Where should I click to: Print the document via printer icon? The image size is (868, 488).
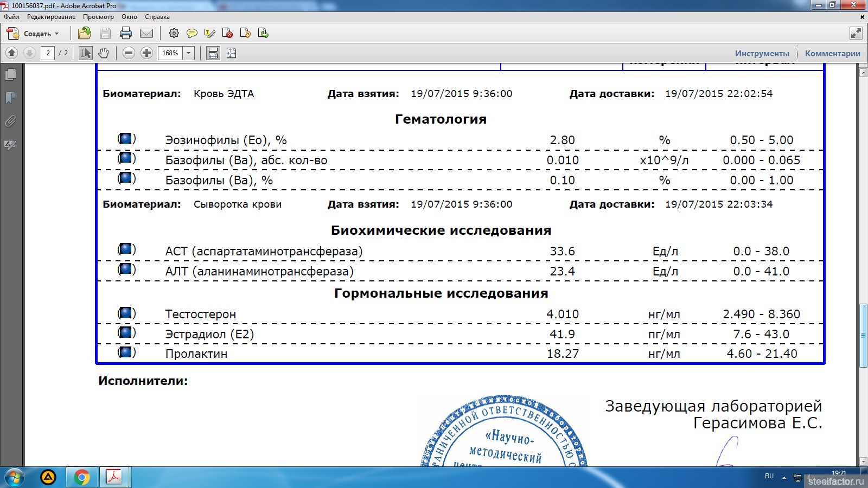click(126, 33)
